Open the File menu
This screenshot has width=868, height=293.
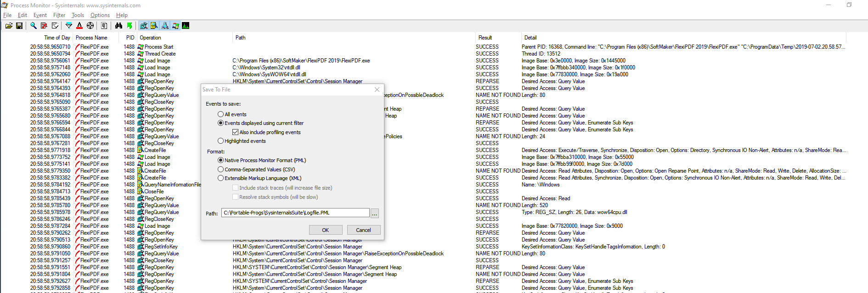(7, 15)
